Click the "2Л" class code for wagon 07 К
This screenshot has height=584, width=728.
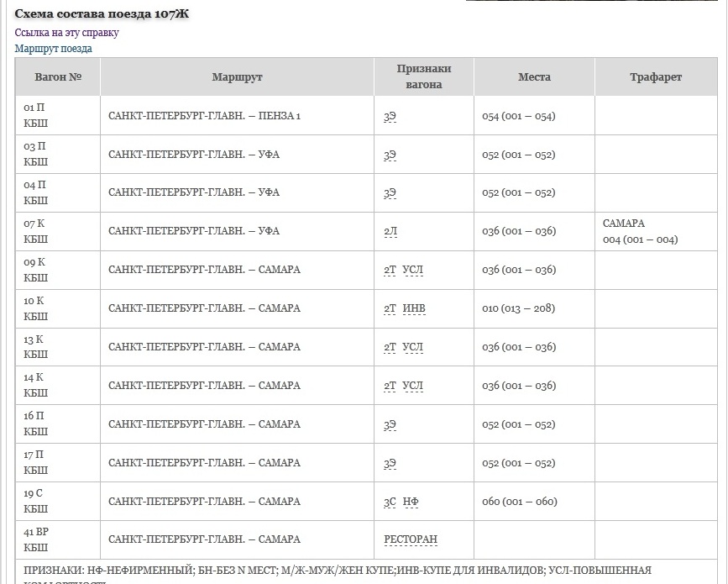[390, 232]
